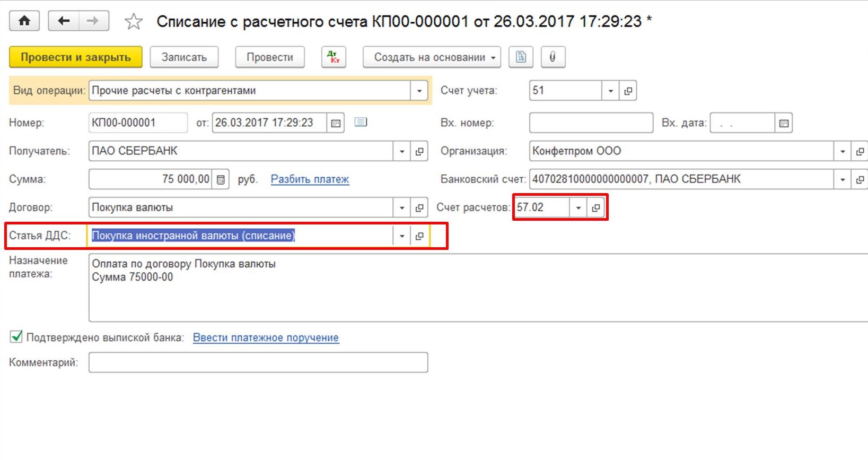Open calendar picker for document date
Screen dimensions: 868x460
pyautogui.click(x=336, y=123)
